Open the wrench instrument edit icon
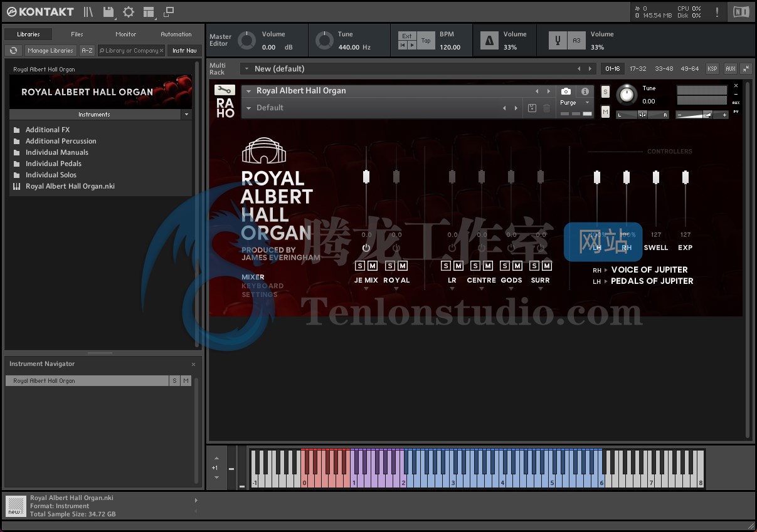 [x=225, y=90]
